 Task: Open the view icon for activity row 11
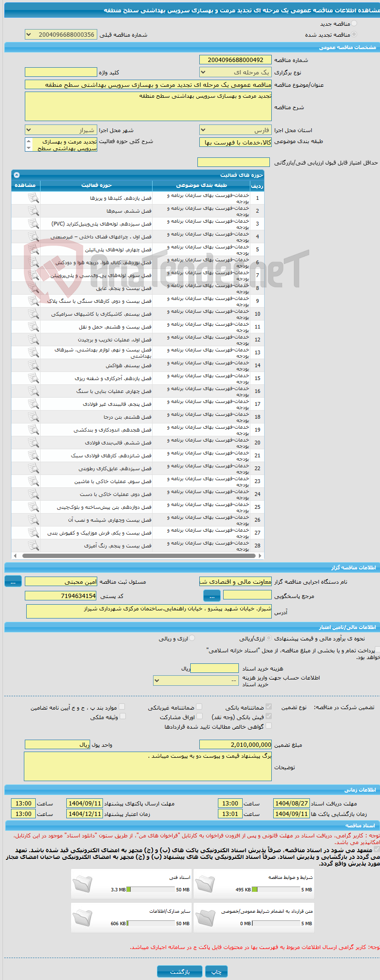(x=33, y=327)
